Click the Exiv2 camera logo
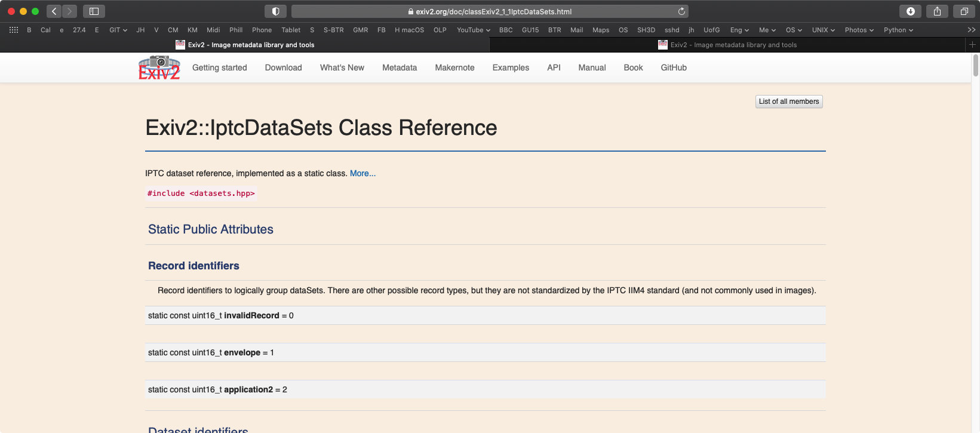The height and width of the screenshot is (433, 980). click(x=159, y=67)
